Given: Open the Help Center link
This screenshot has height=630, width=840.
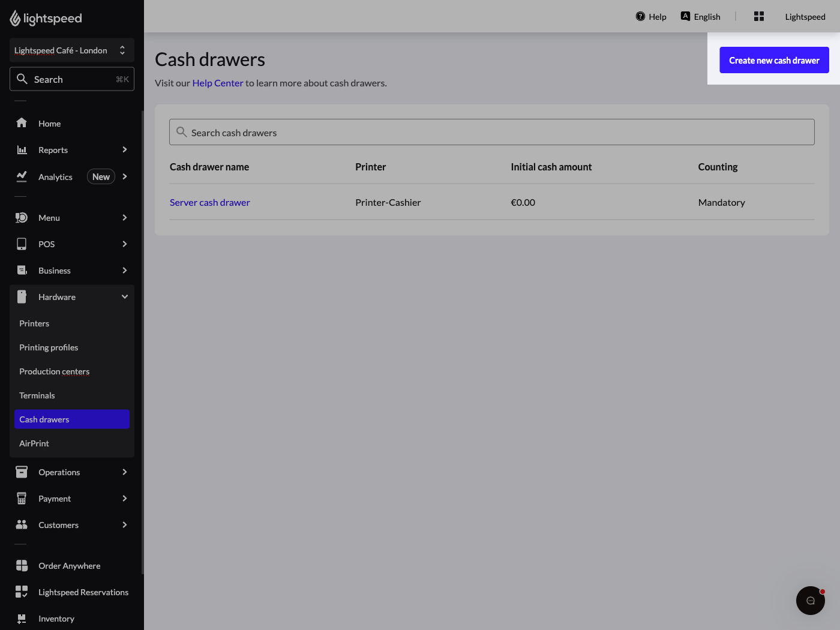Looking at the screenshot, I should (217, 83).
